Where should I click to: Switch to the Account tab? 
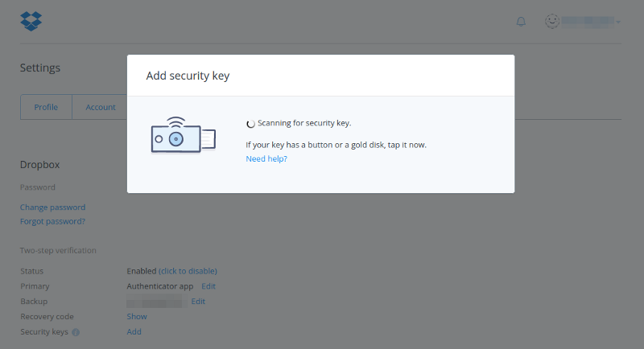pos(101,107)
